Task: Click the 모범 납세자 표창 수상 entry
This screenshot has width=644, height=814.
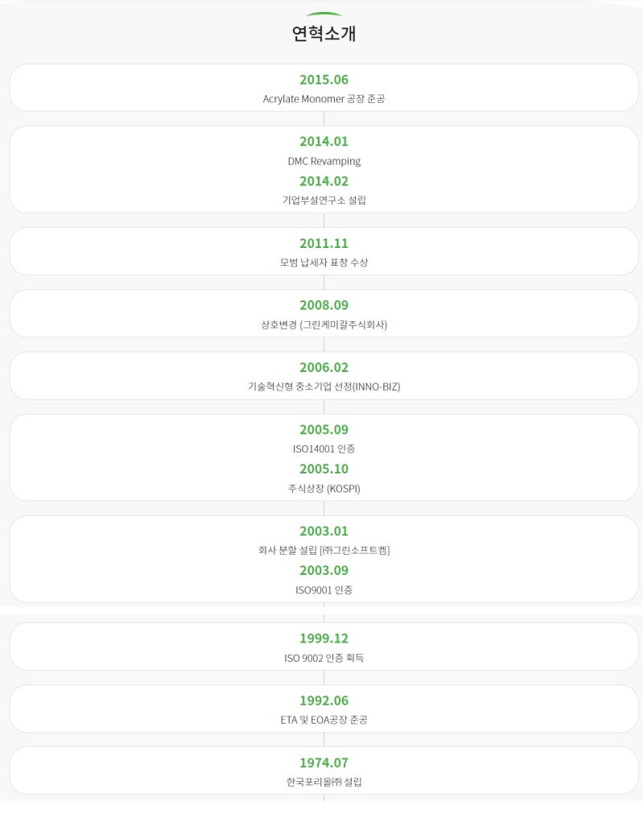Action: click(324, 262)
